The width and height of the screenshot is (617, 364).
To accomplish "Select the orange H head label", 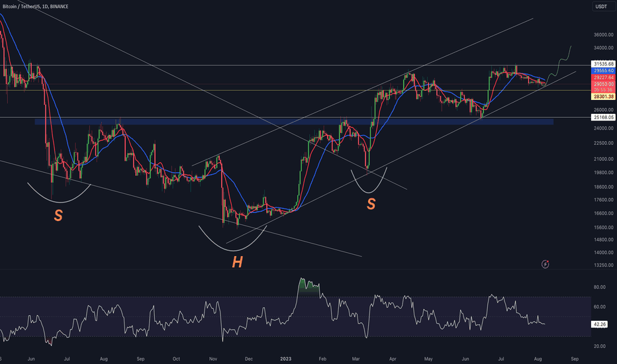I will coord(237,262).
